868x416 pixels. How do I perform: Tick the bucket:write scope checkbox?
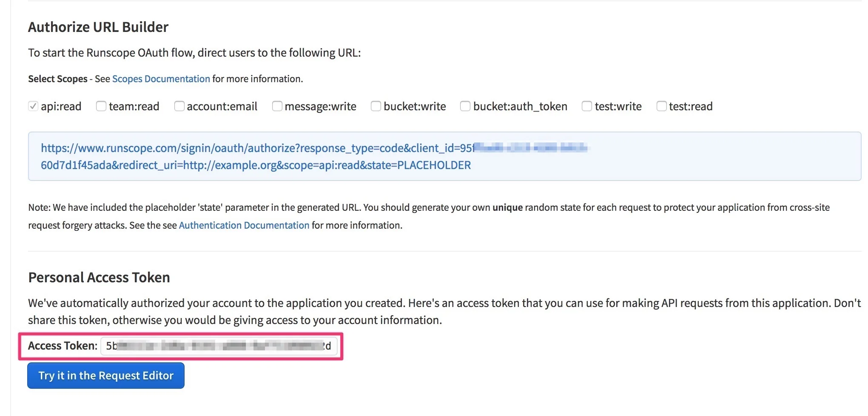point(376,106)
